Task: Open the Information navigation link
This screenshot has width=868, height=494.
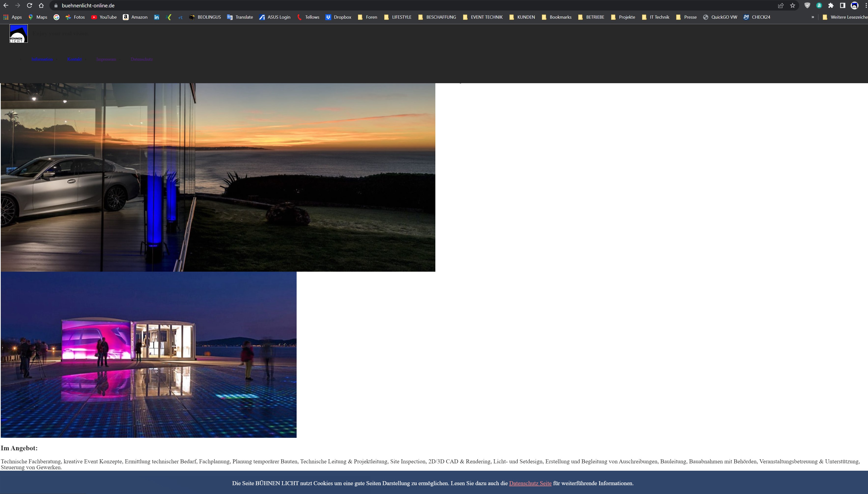Action: pos(42,59)
